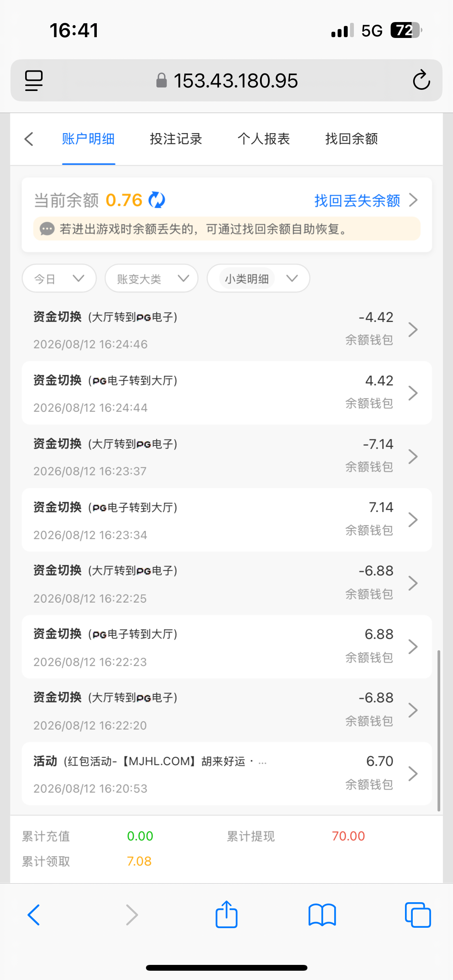Open the 6.70 红包活动 record details
453x980 pixels.
coord(226,774)
